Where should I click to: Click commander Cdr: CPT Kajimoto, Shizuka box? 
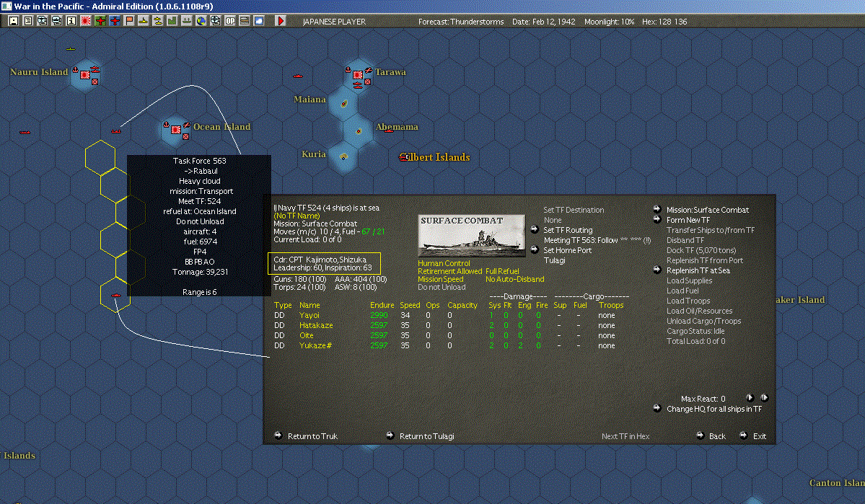(325, 264)
